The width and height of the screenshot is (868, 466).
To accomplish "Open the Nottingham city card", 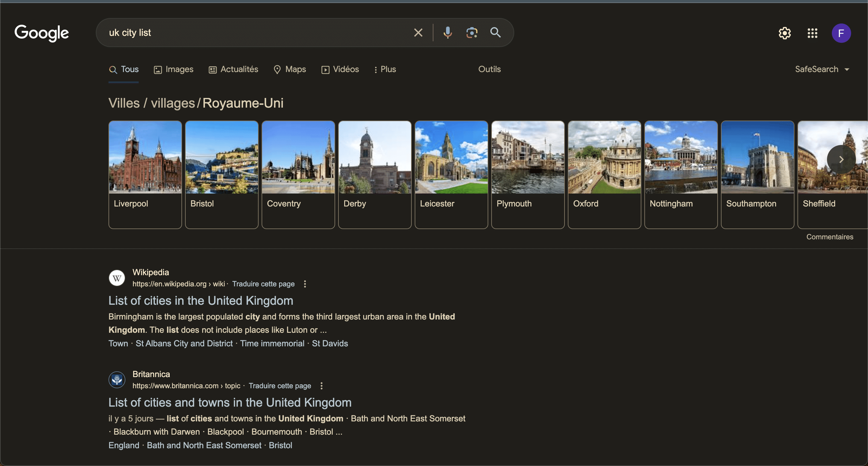I will pos(681,175).
